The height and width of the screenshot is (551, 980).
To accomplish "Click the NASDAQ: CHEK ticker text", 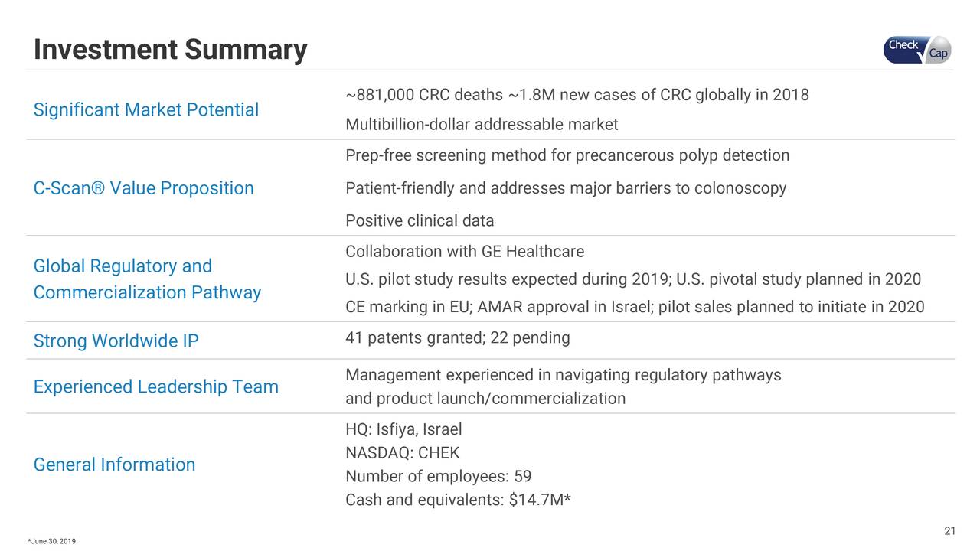I will click(x=402, y=453).
